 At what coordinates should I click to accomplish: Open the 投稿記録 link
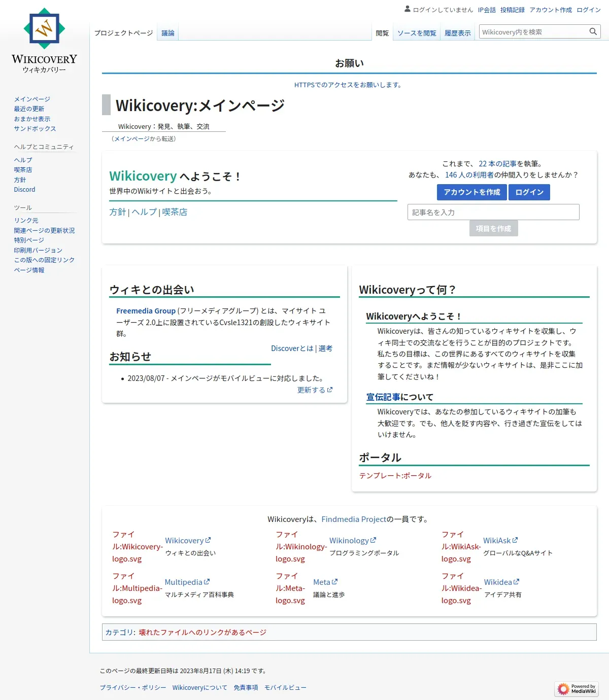[513, 10]
